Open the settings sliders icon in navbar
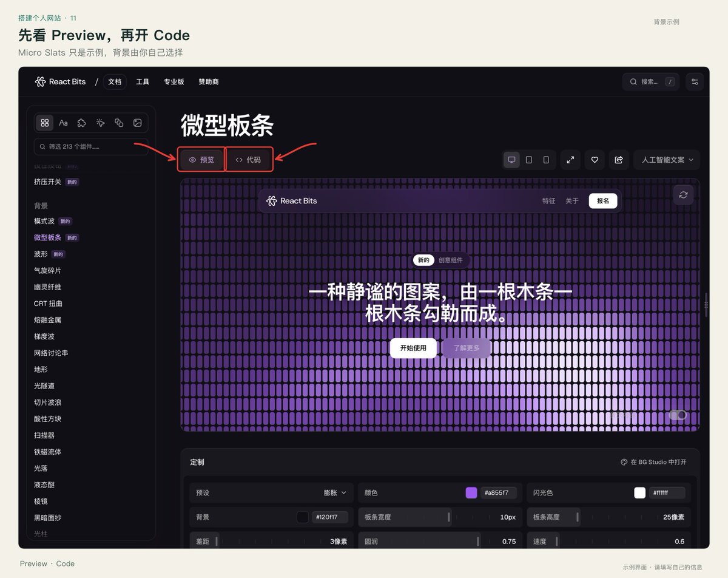 coord(695,81)
